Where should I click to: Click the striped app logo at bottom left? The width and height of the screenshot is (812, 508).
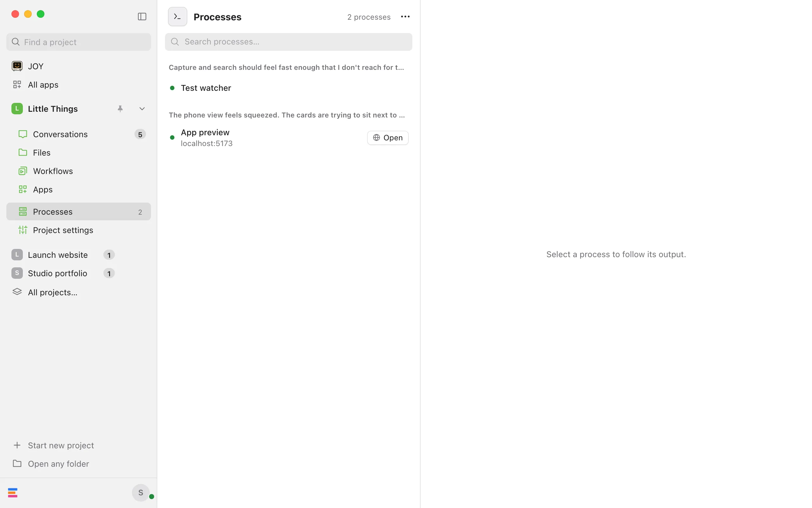click(x=13, y=492)
